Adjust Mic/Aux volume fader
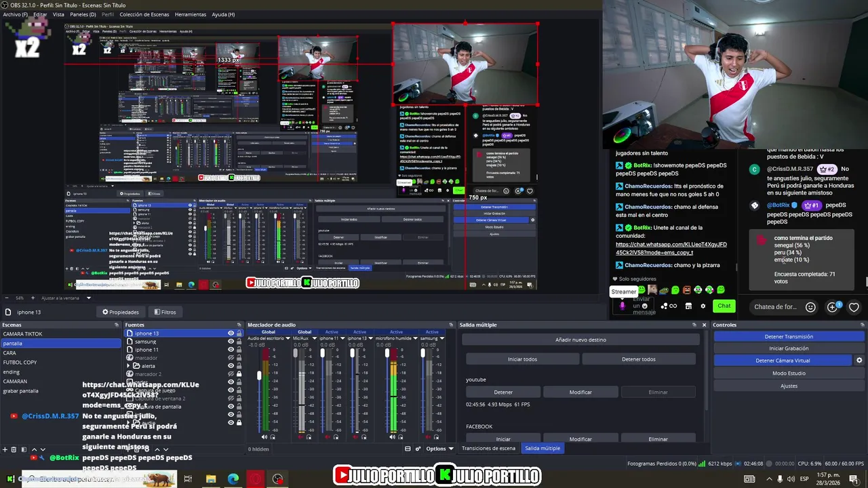868x488 pixels. pos(295,353)
